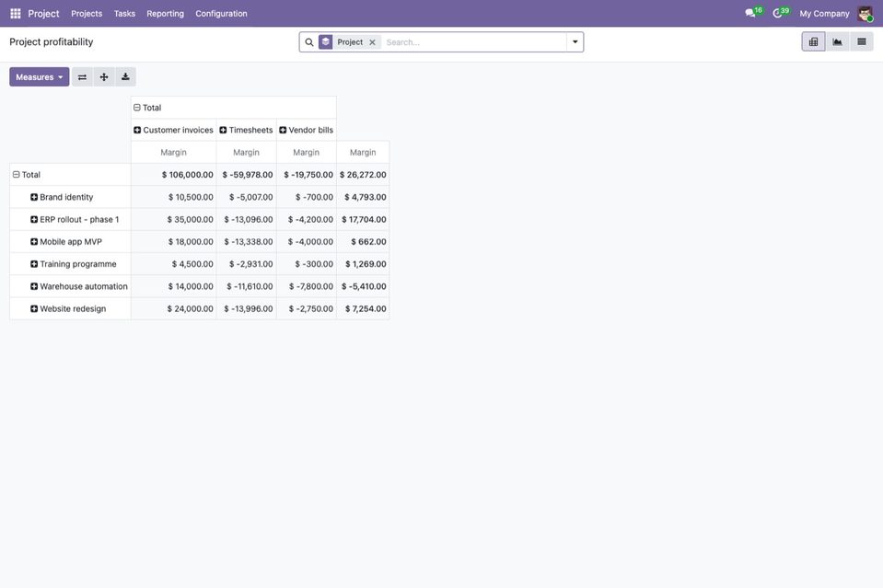The image size is (883, 588).
Task: Open the apps grid menu
Action: coord(16,14)
